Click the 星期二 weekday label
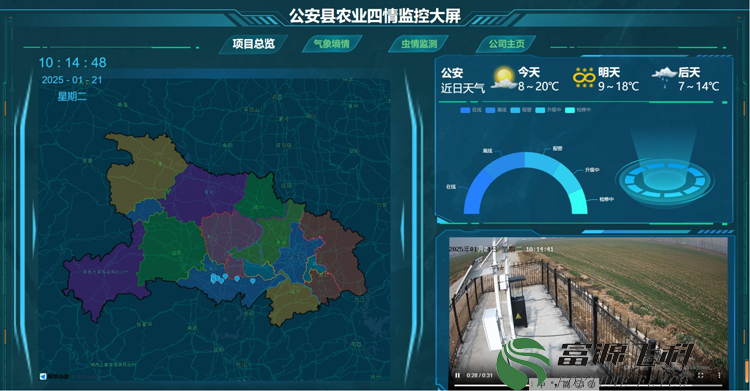 (x=72, y=96)
